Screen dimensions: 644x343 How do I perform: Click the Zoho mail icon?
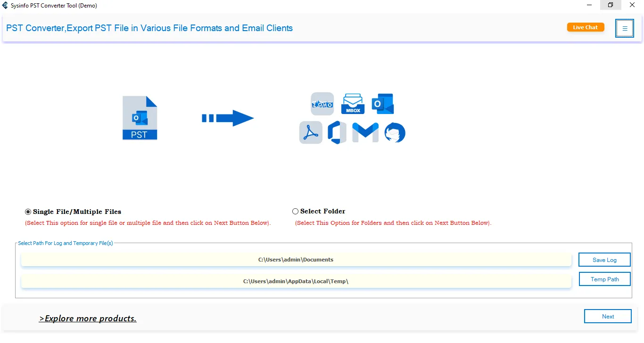point(322,104)
